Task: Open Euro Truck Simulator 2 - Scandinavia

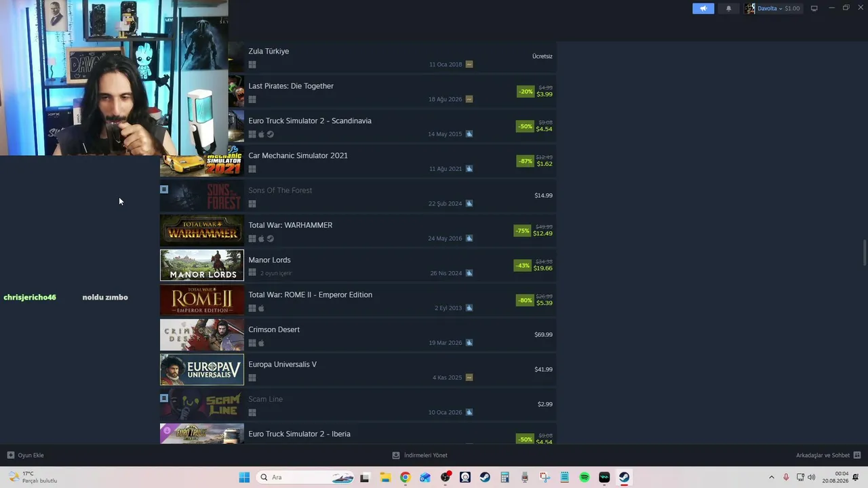Action: pyautogui.click(x=310, y=121)
